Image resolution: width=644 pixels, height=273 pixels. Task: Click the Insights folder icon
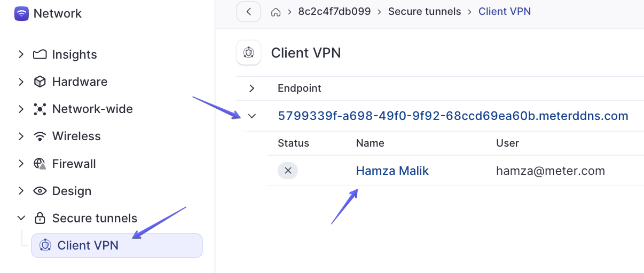pyautogui.click(x=40, y=54)
